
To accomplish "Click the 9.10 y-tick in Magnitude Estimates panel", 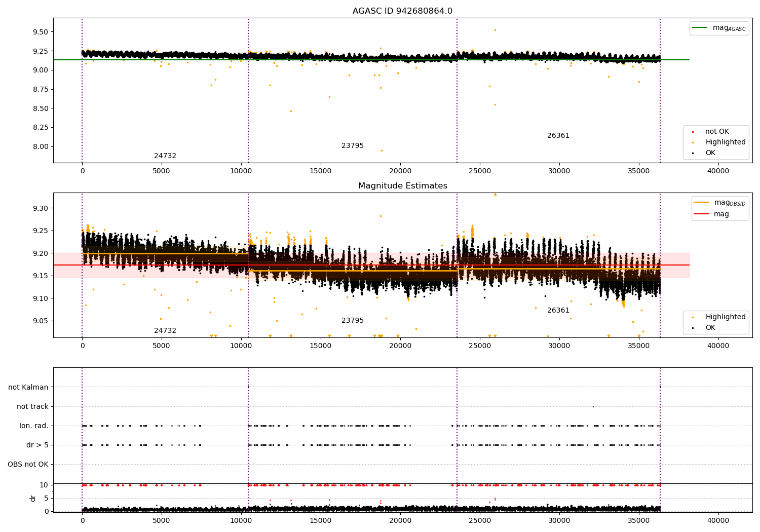I will pyautogui.click(x=40, y=298).
